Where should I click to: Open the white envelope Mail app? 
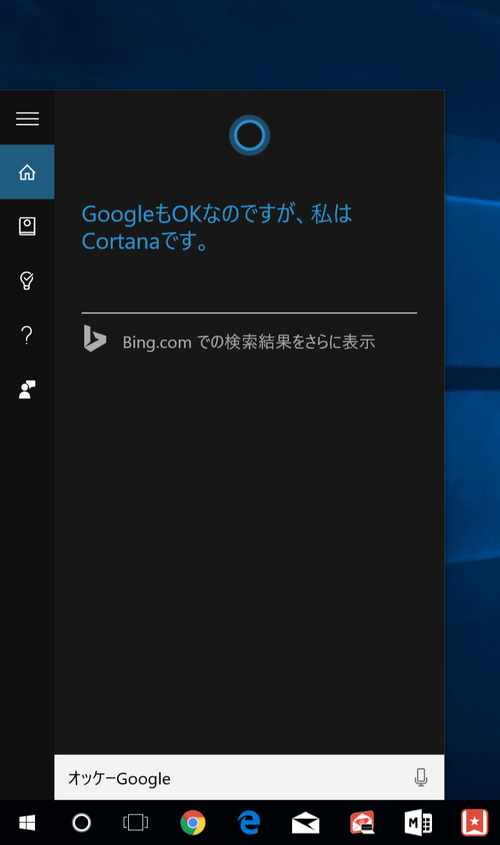tap(305, 823)
